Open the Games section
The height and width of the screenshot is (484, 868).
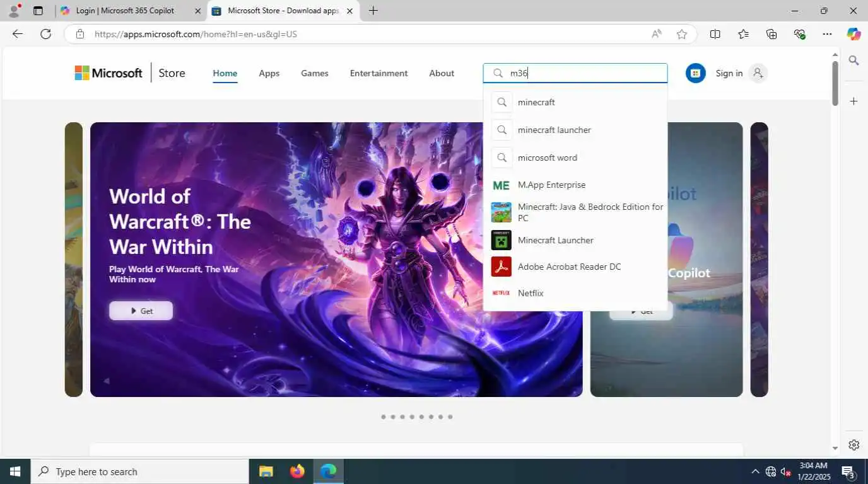coord(315,73)
